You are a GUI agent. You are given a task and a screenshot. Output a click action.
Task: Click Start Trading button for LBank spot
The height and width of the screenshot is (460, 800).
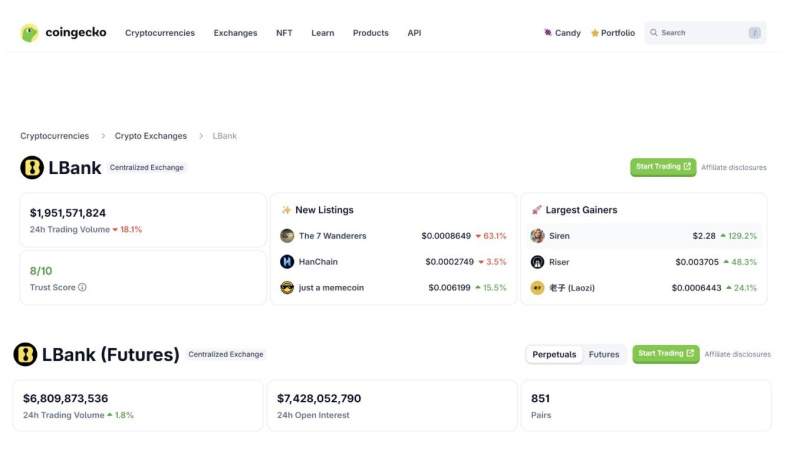click(662, 167)
